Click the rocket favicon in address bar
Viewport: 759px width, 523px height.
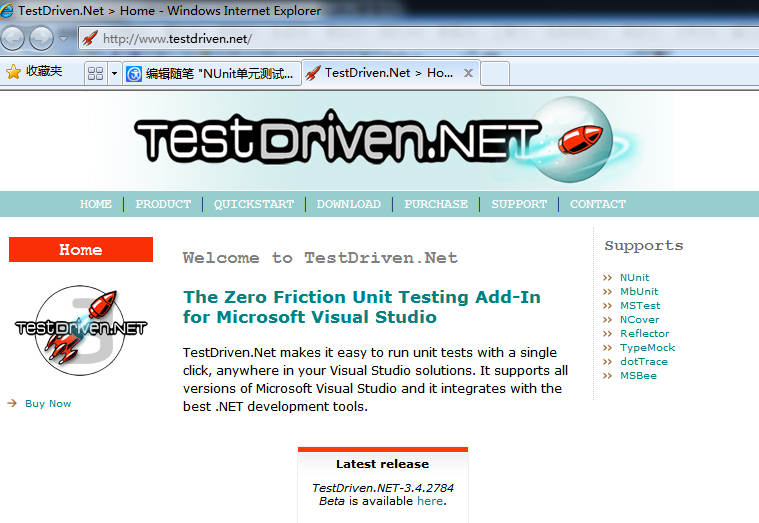pos(90,38)
